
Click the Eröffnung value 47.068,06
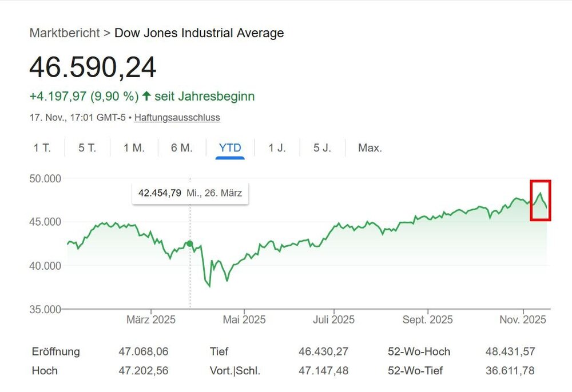(142, 352)
